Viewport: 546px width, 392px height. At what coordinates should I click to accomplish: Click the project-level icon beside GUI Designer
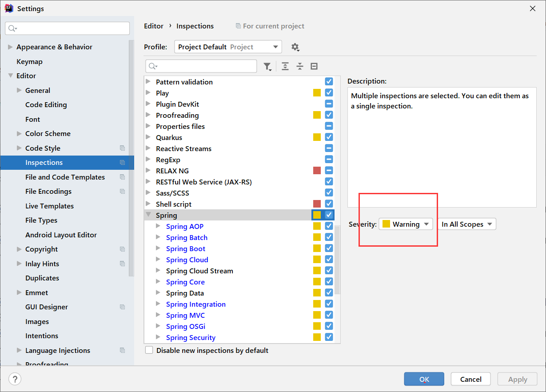coord(123,307)
